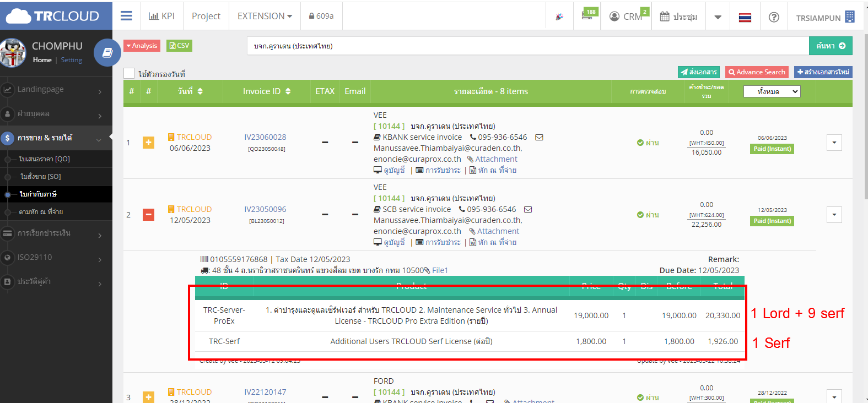Click the search field containing บจก.คูราเดน
Screen dimensions: 868x403
[527, 46]
